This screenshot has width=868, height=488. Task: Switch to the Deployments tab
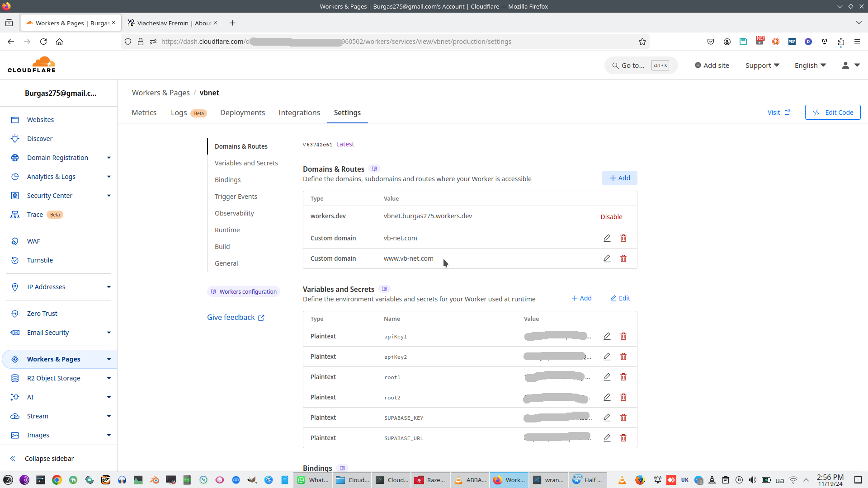coord(242,113)
